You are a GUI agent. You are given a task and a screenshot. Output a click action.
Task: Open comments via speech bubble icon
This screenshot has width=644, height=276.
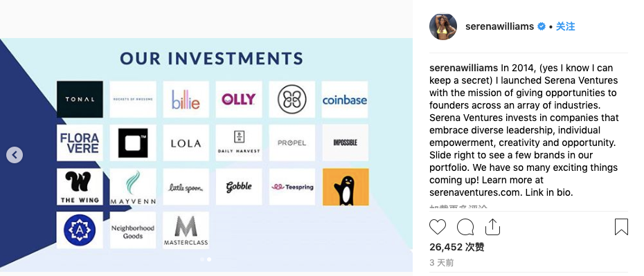point(465,227)
